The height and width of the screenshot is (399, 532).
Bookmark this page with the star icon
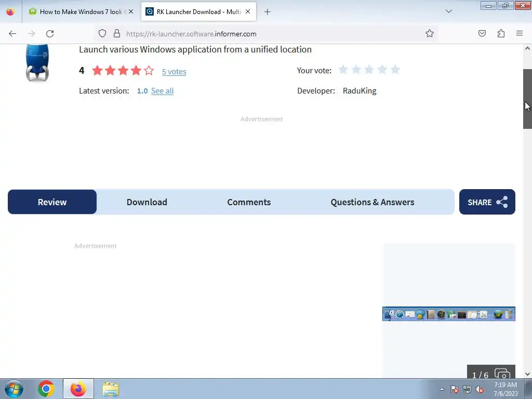[x=430, y=33]
